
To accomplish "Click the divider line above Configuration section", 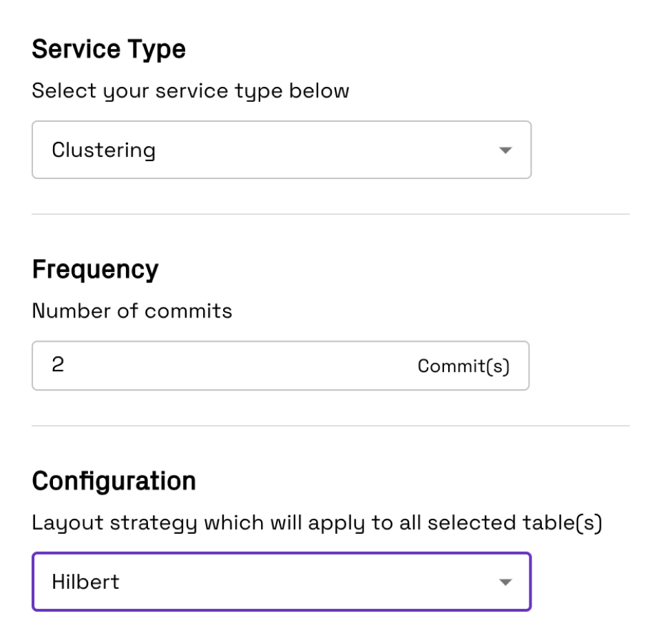I will [330, 426].
